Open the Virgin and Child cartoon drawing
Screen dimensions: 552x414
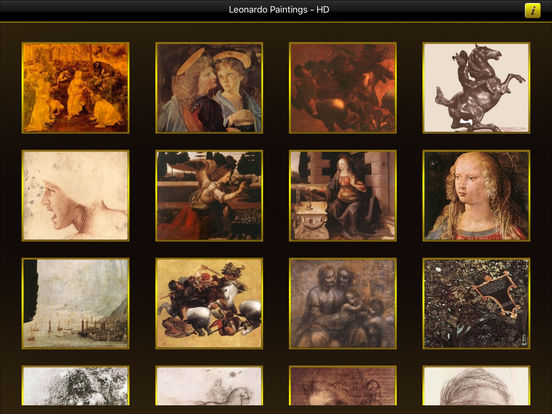pos(343,303)
